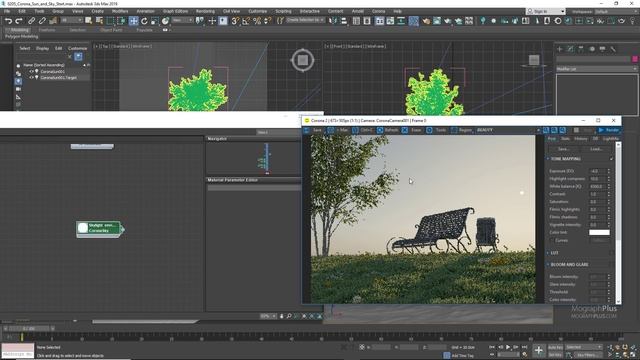640x360 pixels.
Task: Open the Graph Editors menu
Action: (176, 11)
